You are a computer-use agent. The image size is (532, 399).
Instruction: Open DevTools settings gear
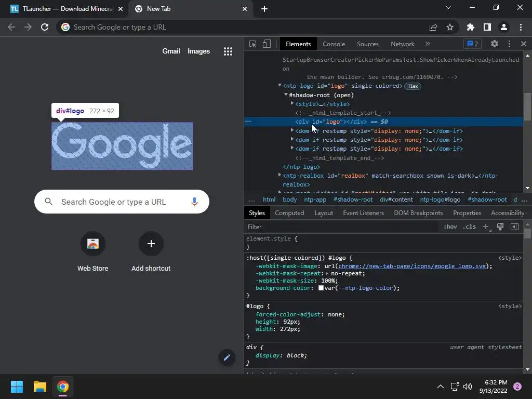(495, 44)
